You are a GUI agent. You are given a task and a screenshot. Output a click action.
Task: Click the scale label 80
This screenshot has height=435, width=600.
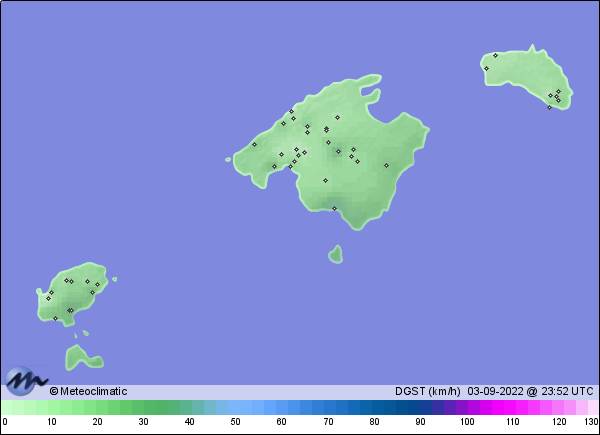pyautogui.click(x=374, y=422)
